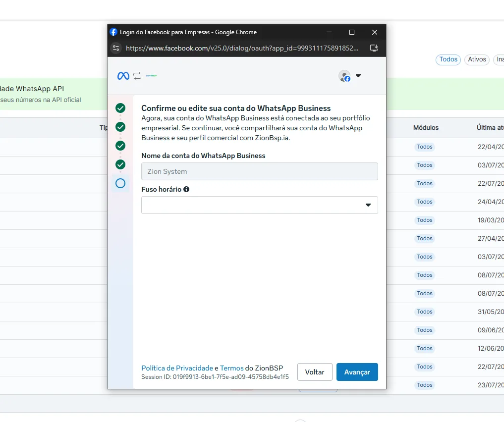Viewport: 504px width, 422px height.
Task: Click the Facebook favicon in title bar
Action: [113, 32]
